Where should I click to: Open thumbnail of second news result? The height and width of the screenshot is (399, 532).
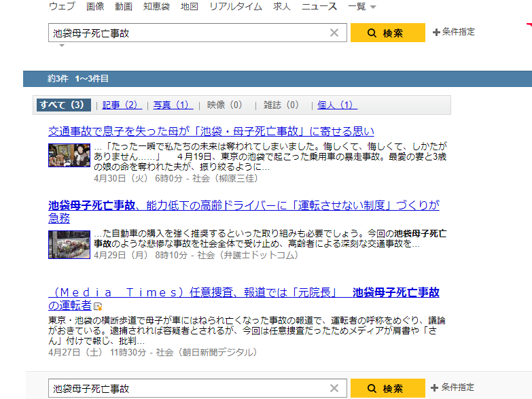click(69, 245)
